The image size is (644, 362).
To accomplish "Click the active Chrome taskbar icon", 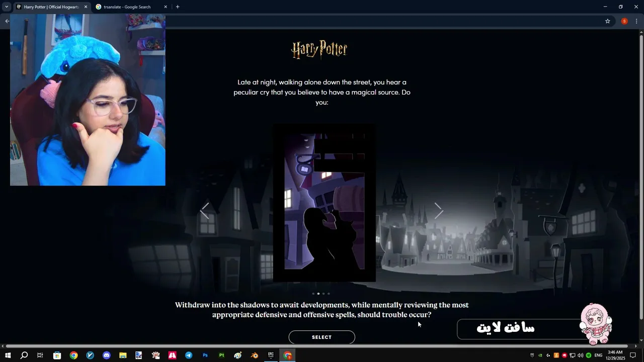I will pos(287,355).
